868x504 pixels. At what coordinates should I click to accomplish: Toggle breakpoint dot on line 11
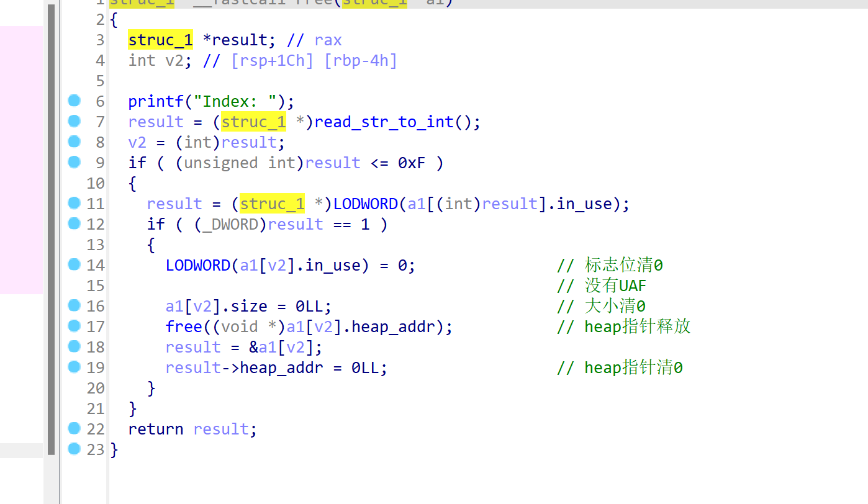tap(74, 203)
